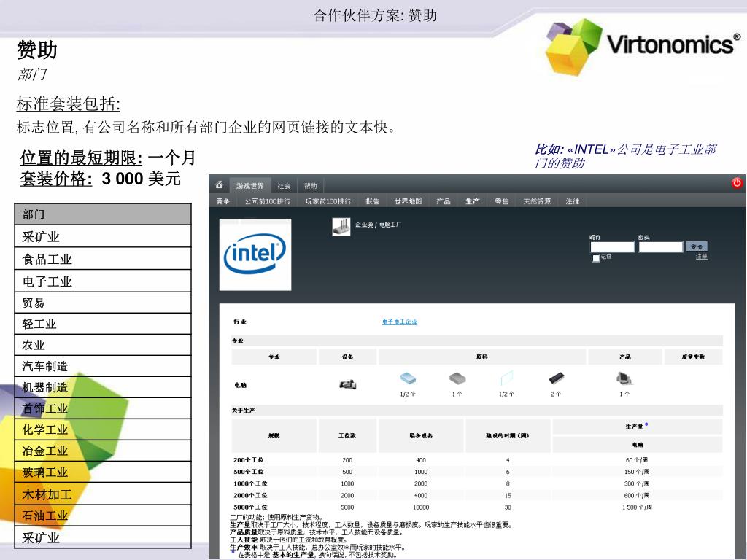747x560 pixels.
Task: Click the computer product icon
Action: point(624,378)
